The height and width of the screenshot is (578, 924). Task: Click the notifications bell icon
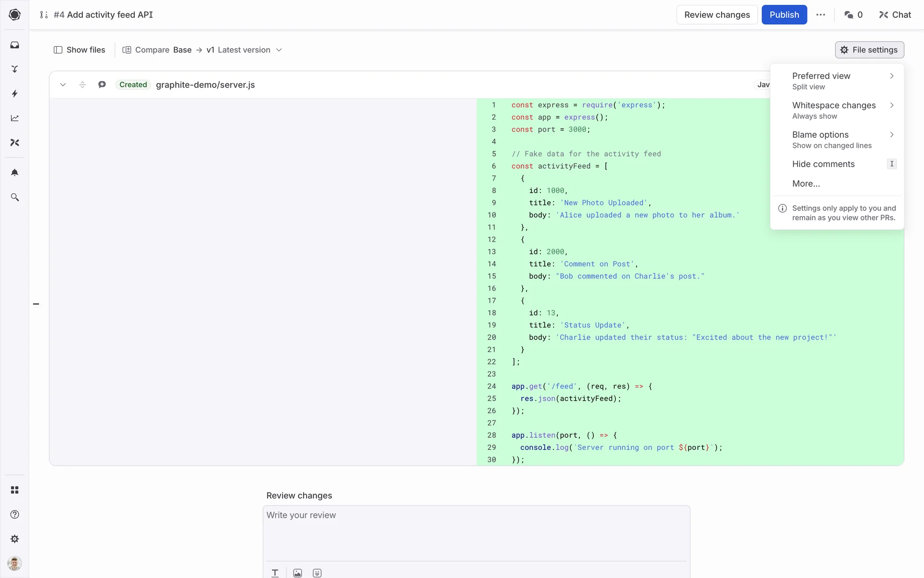(14, 172)
